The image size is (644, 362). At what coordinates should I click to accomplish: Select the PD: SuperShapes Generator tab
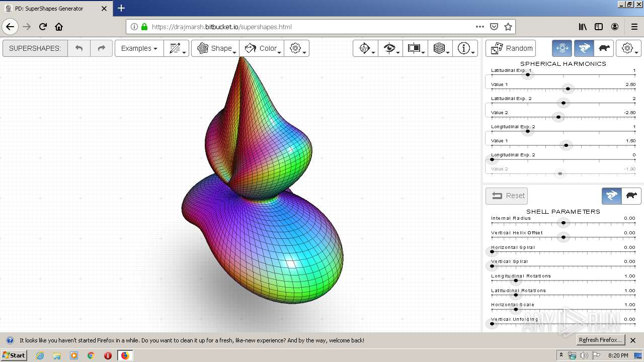pos(56,9)
